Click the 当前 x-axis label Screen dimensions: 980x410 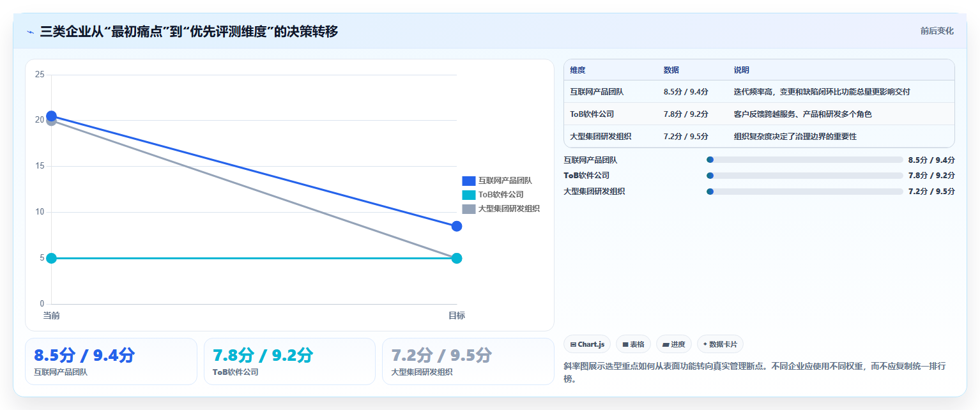click(51, 315)
